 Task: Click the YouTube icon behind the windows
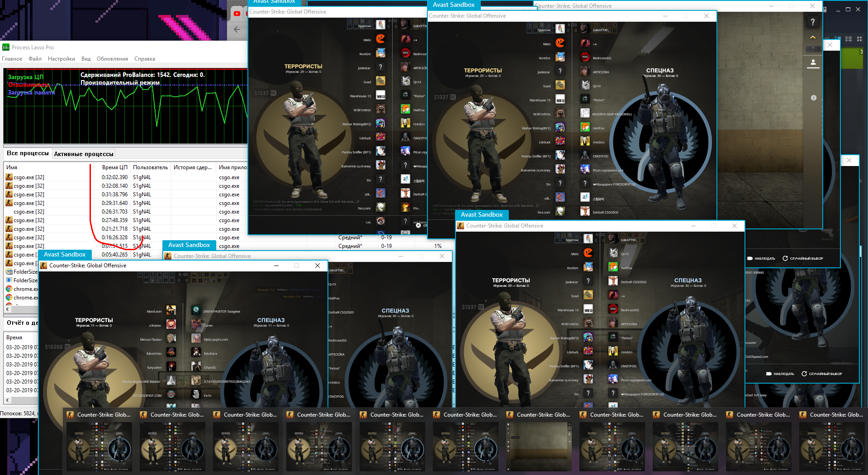tap(237, 14)
